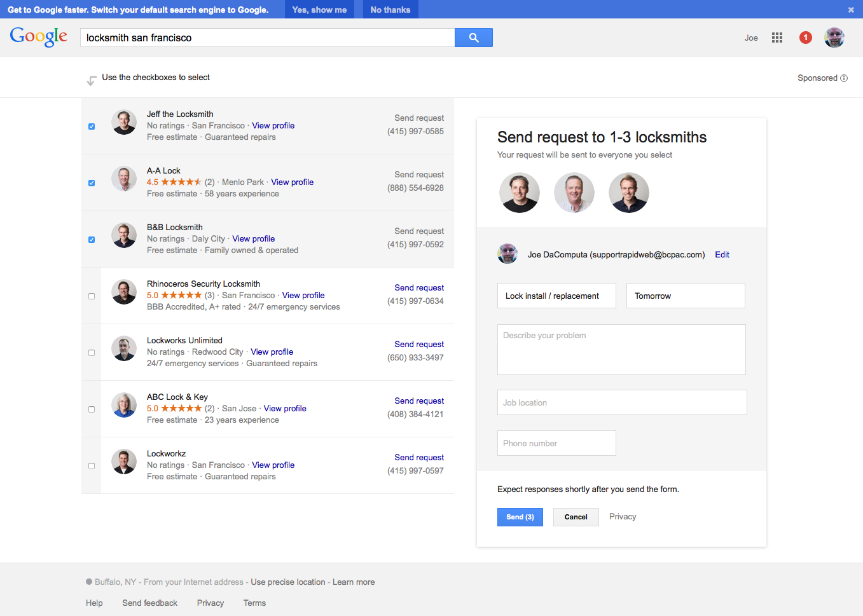Uncheck Jeff the Locksmith checkbox
The width and height of the screenshot is (863, 616).
[x=92, y=127]
